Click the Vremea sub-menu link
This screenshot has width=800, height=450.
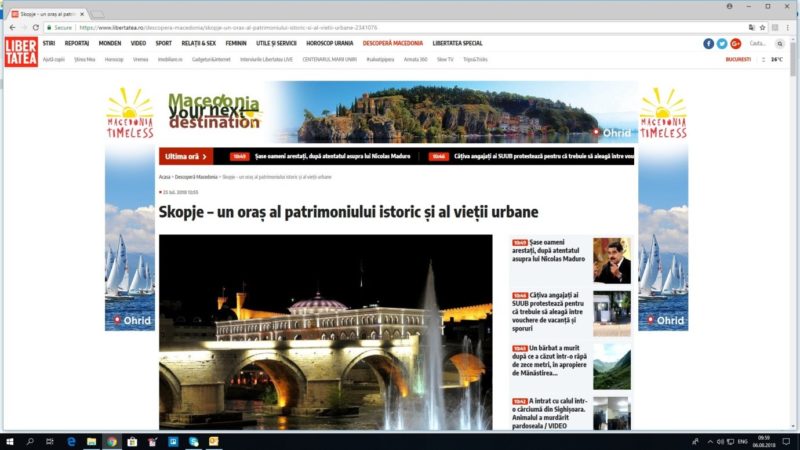tap(140, 60)
